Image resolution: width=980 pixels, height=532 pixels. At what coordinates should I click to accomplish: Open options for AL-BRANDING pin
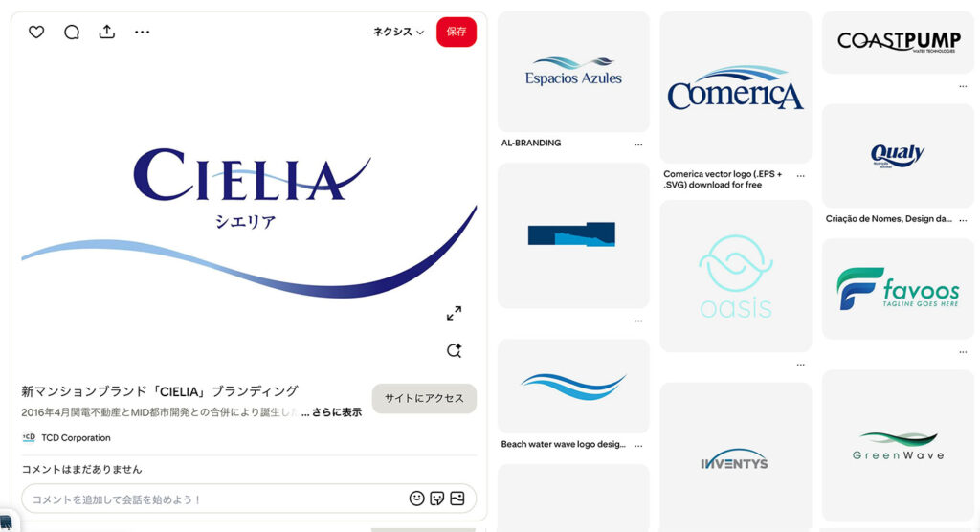click(x=638, y=144)
